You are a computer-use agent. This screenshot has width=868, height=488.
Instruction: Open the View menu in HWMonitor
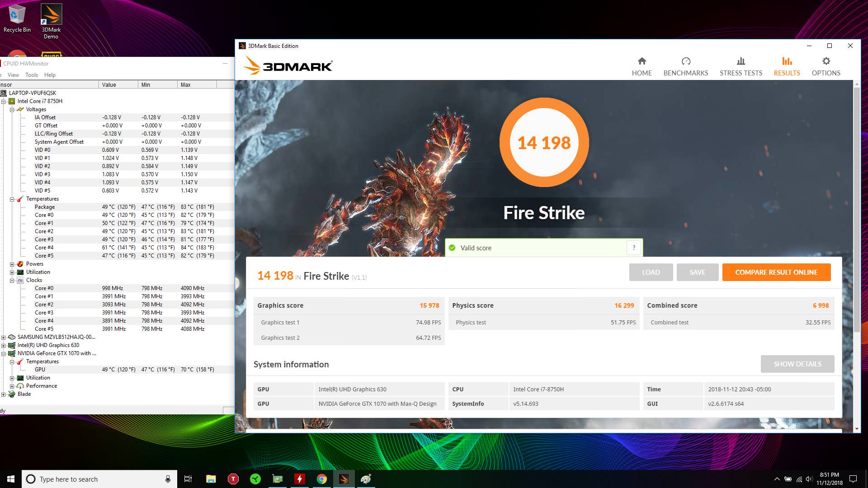tap(13, 75)
